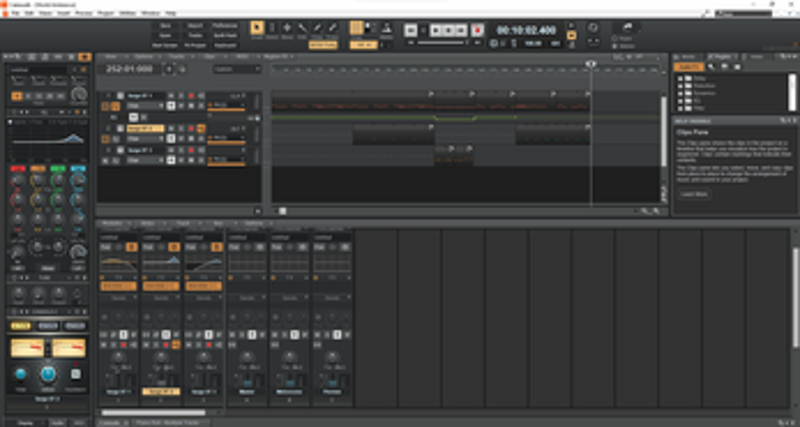This screenshot has height=427, width=800.
Task: Arm record on the highlighted second track
Action: [191, 129]
